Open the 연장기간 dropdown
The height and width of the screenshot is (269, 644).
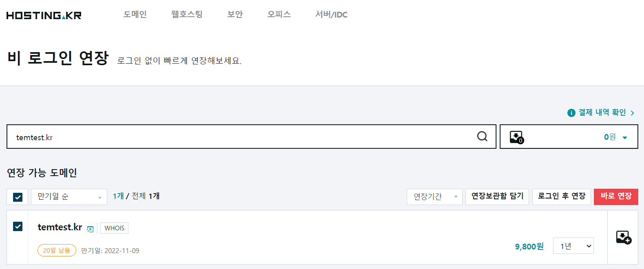[x=434, y=197]
